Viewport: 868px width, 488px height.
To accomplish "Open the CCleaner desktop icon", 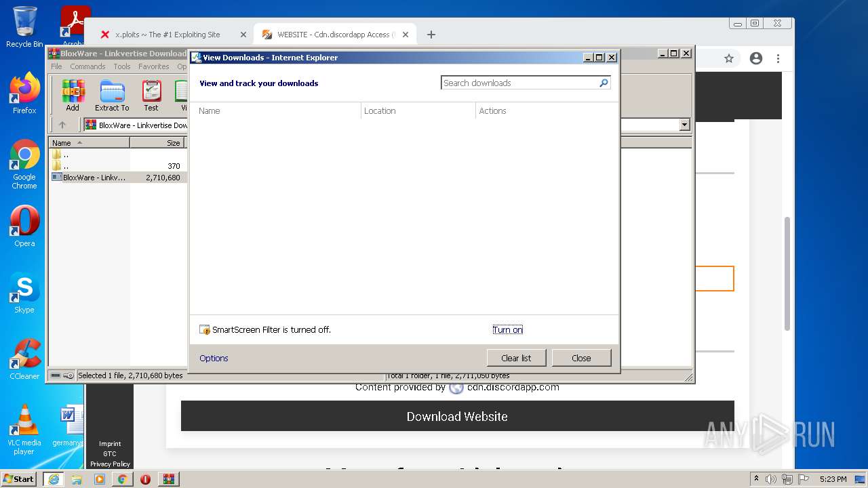I will [x=24, y=359].
